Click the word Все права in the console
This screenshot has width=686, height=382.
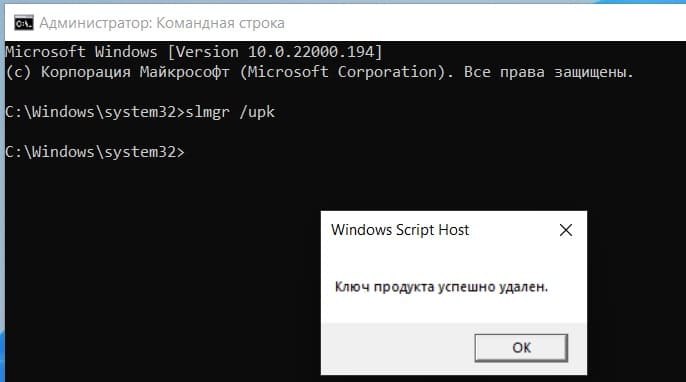tap(504, 72)
